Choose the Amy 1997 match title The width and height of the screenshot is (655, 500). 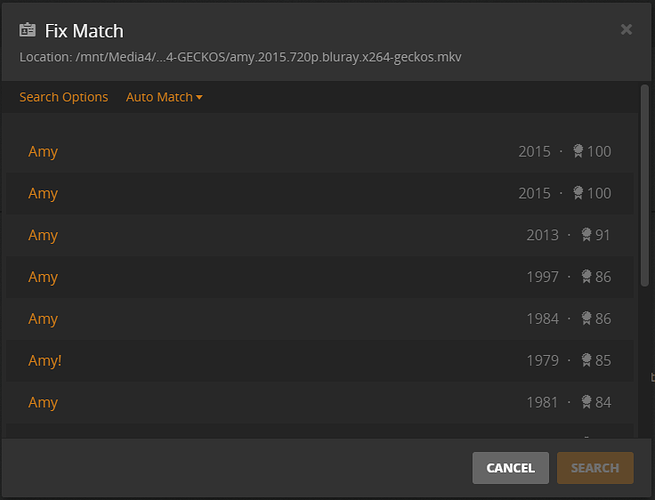click(x=43, y=277)
